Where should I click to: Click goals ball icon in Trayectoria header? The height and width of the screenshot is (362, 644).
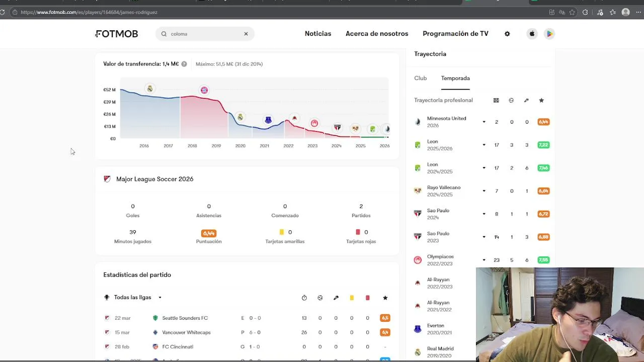(x=511, y=100)
